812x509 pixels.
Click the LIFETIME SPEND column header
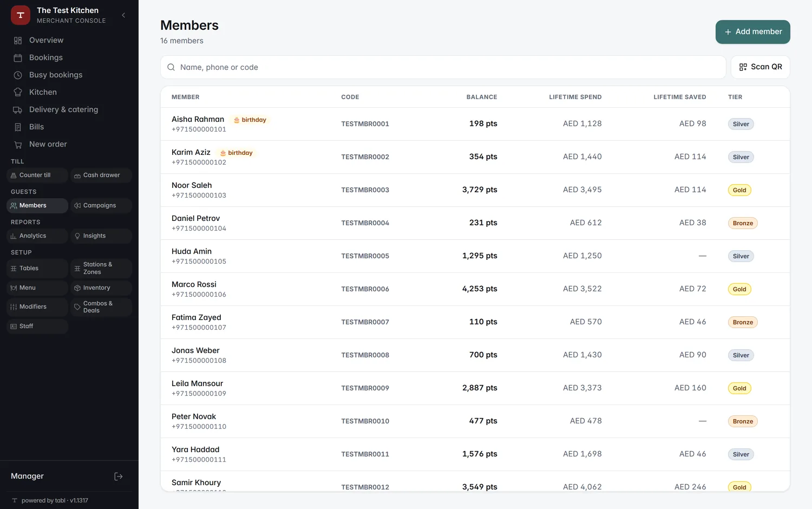coord(575,97)
